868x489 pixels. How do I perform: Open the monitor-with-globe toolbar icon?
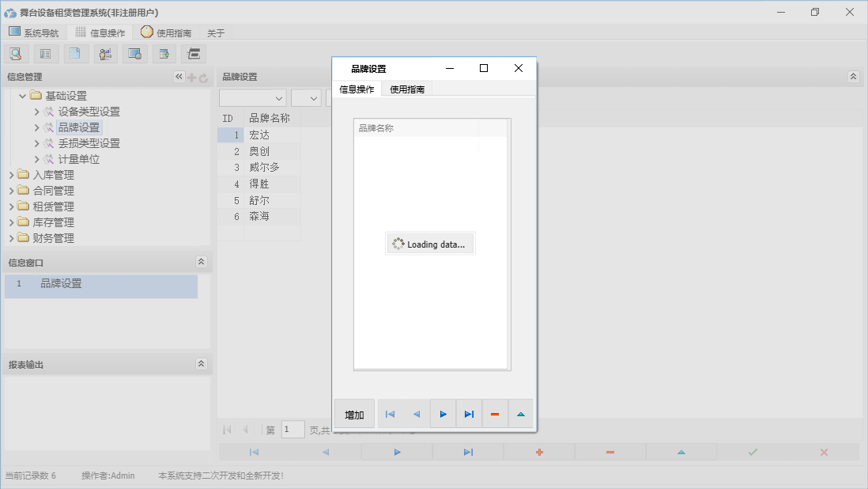[x=134, y=53]
